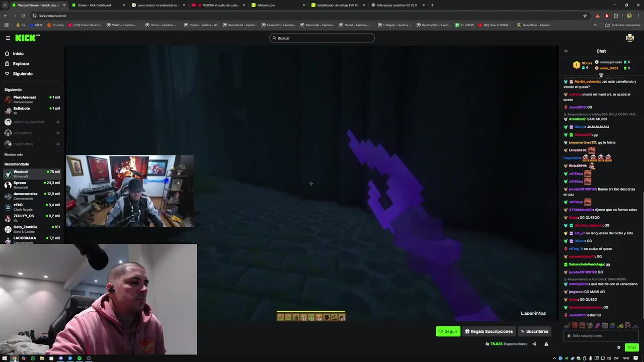Open the Windows Start menu

tap(5, 358)
